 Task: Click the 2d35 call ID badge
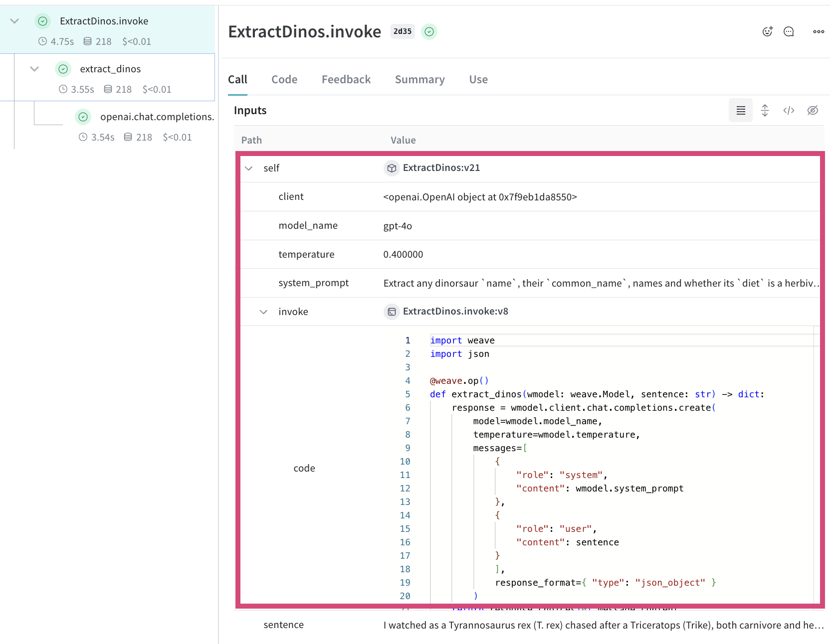pos(403,31)
